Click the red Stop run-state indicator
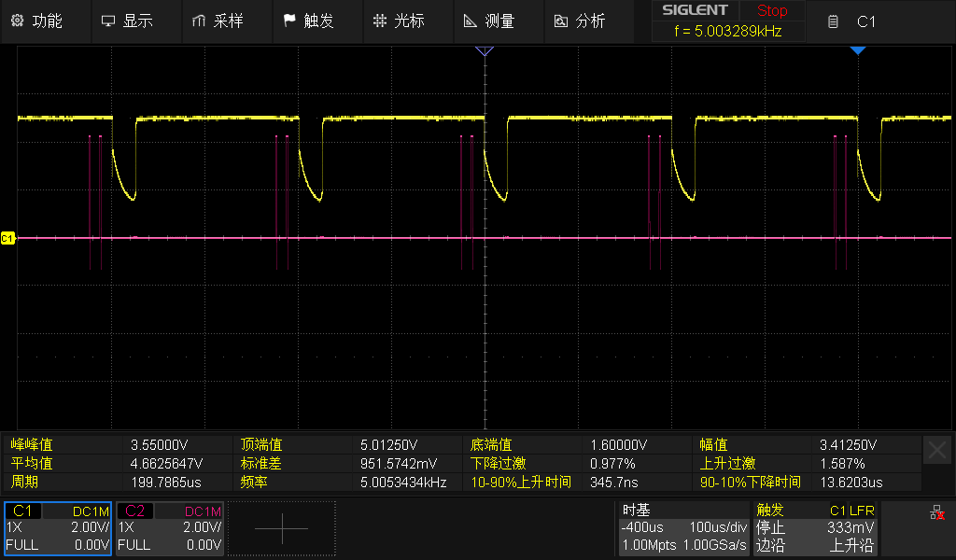 tap(771, 11)
